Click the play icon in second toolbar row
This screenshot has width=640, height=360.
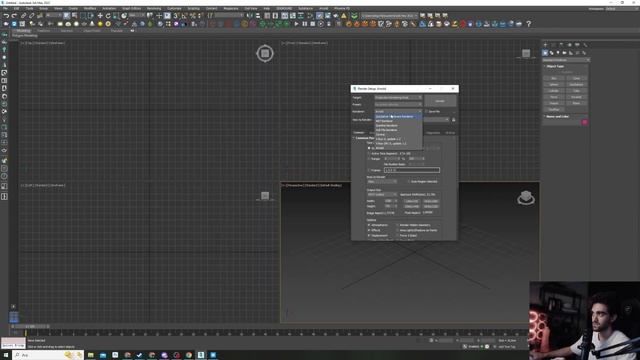(296, 24)
